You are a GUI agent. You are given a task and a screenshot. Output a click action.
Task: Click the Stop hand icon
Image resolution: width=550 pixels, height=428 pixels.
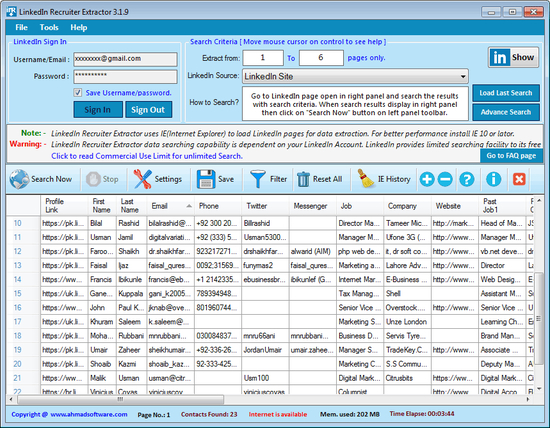[x=93, y=179]
